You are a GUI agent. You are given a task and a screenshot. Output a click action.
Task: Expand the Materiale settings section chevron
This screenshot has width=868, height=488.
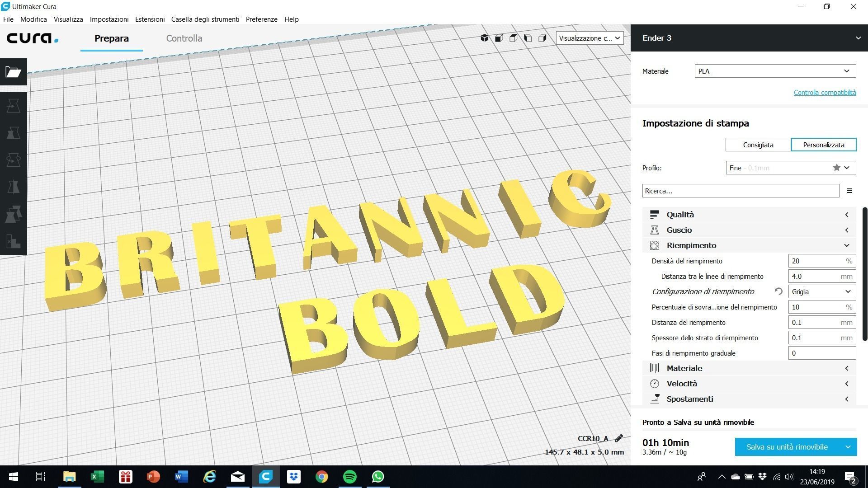point(847,368)
